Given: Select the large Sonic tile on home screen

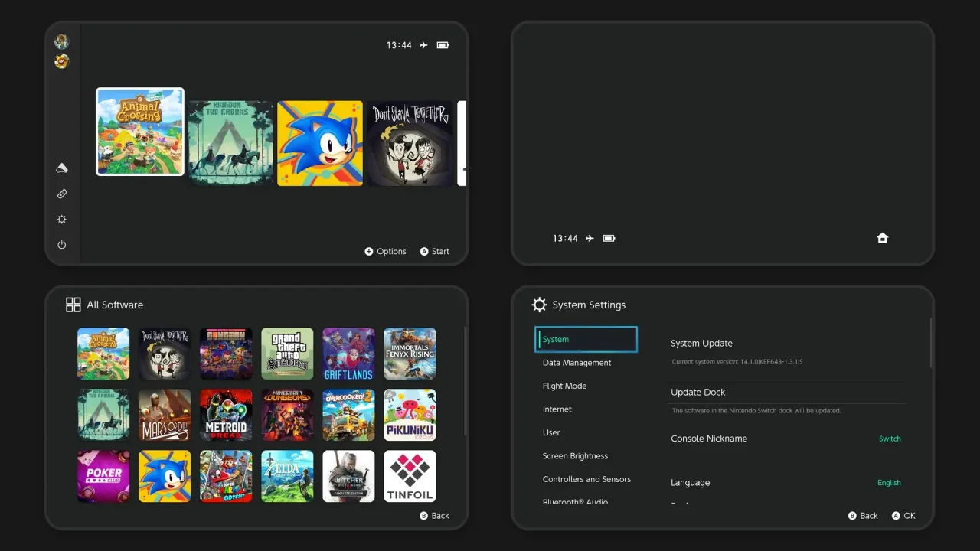Looking at the screenshot, I should click(x=320, y=143).
